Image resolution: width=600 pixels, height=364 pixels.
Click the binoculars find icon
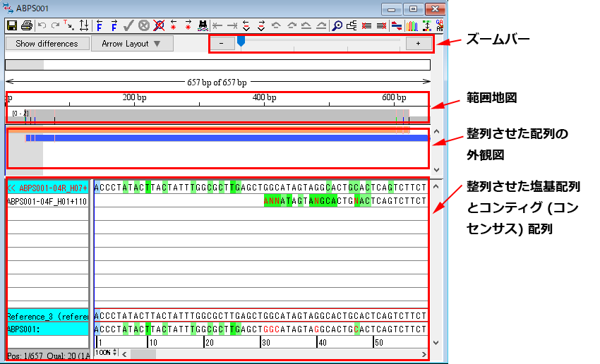pyautogui.click(x=203, y=25)
